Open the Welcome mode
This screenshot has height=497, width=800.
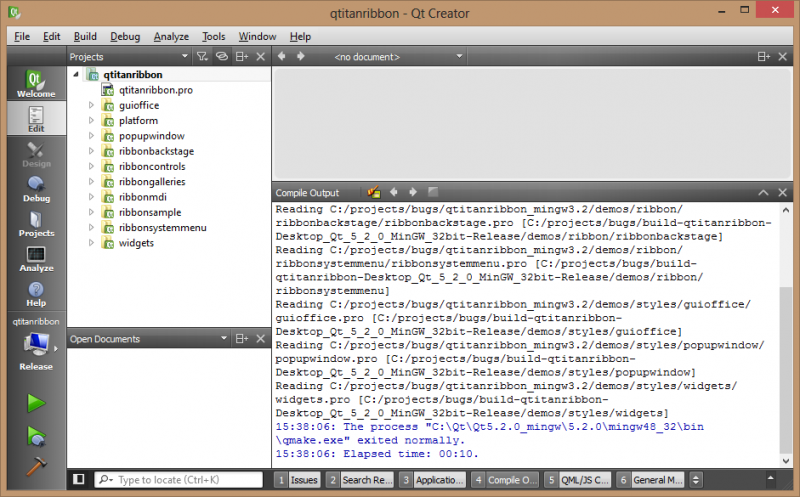tap(35, 84)
